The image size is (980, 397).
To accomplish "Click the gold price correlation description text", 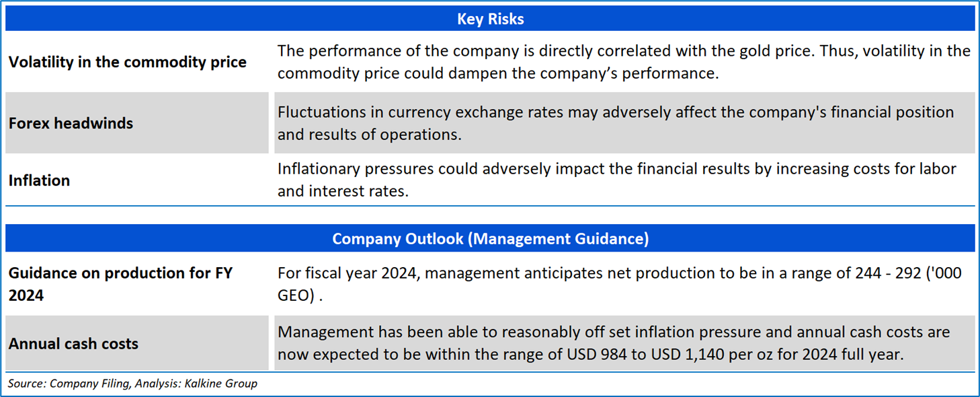I will [x=624, y=62].
